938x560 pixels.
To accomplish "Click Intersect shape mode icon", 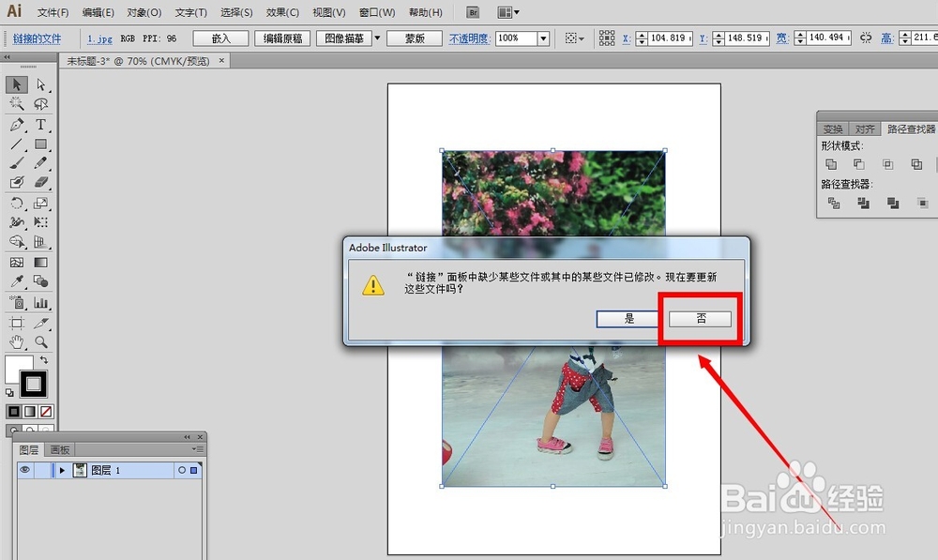I will click(887, 164).
